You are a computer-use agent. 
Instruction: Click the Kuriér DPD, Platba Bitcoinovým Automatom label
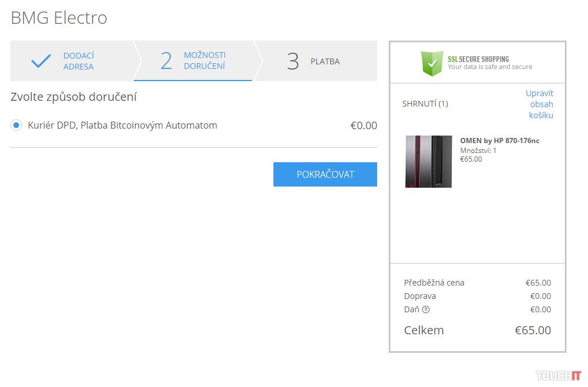[x=122, y=125]
